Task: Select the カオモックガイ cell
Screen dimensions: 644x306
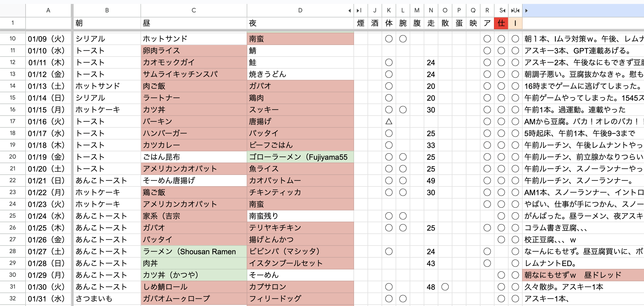Action: pos(194,62)
